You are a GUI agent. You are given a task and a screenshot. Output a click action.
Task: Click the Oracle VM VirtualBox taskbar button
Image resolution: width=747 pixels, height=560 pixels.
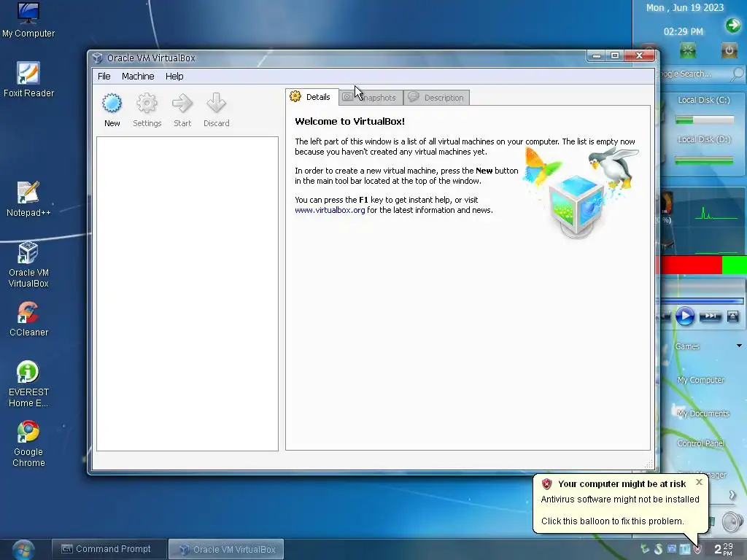[227, 549]
